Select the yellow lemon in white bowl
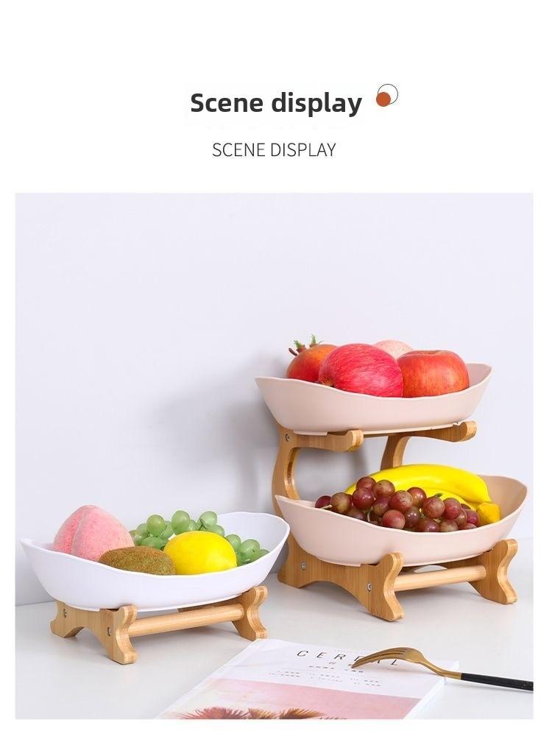 pyautogui.click(x=199, y=553)
